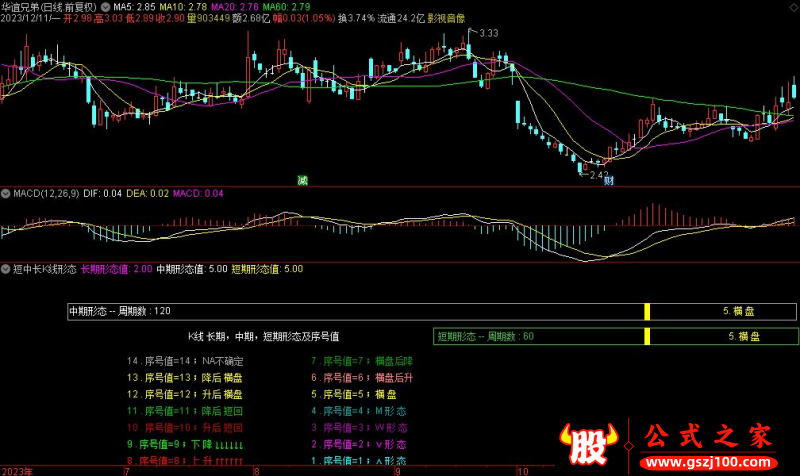Click the 长期形态值: 2.00 indicator value
The width and height of the screenshot is (800, 476).
(116, 269)
